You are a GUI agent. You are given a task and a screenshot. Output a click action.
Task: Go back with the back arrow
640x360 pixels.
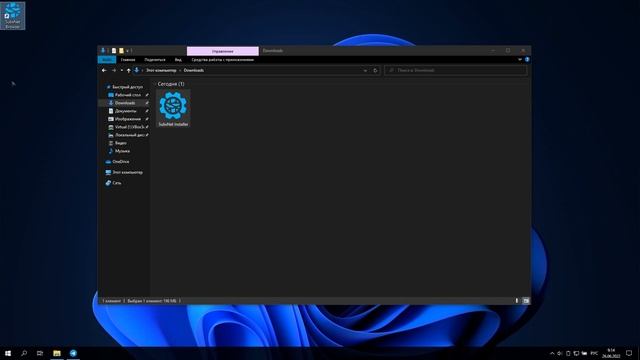(x=104, y=70)
